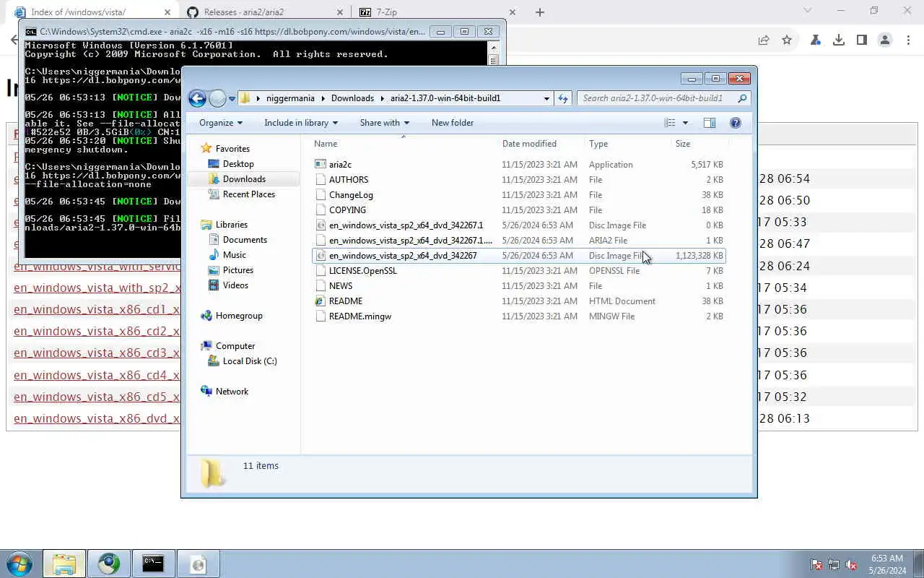Open Desktop in Favorites

237,164
